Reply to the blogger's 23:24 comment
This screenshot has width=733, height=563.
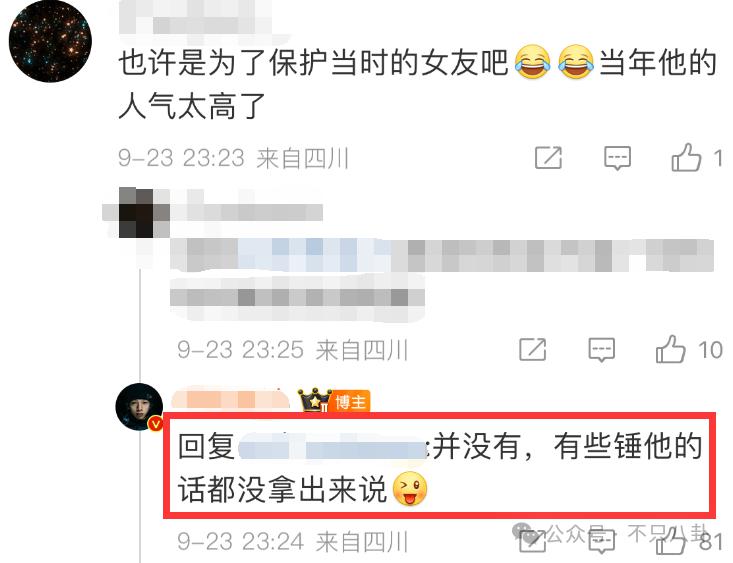tap(601, 541)
